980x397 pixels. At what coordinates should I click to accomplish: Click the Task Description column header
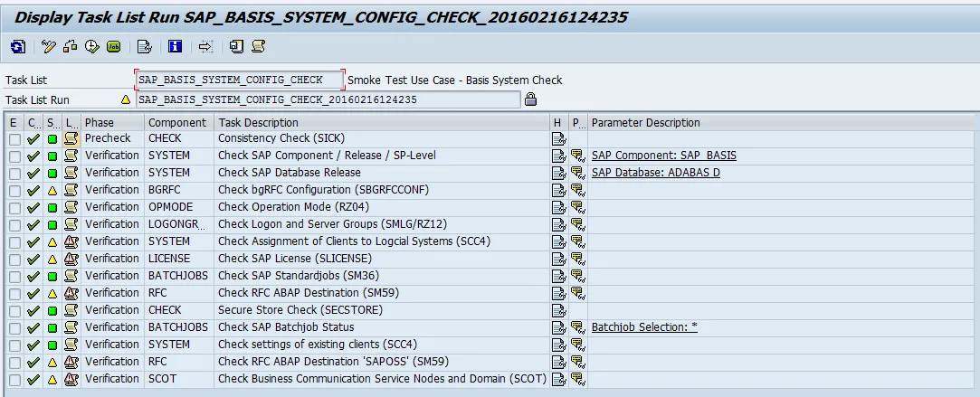coord(258,122)
